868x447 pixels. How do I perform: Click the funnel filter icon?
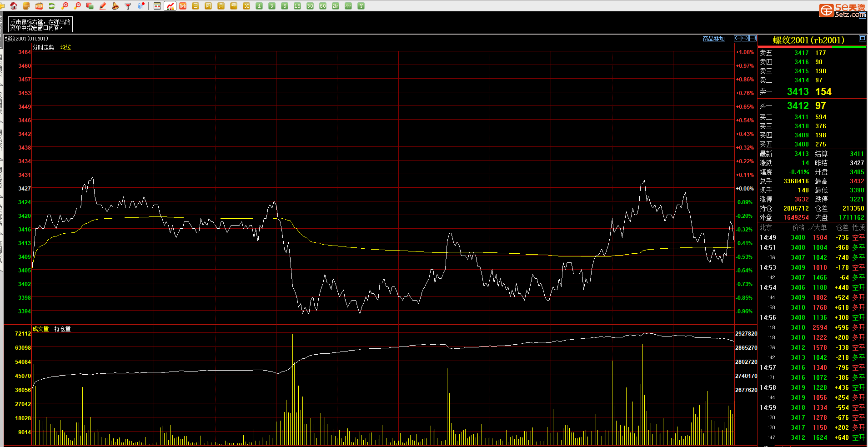(128, 6)
